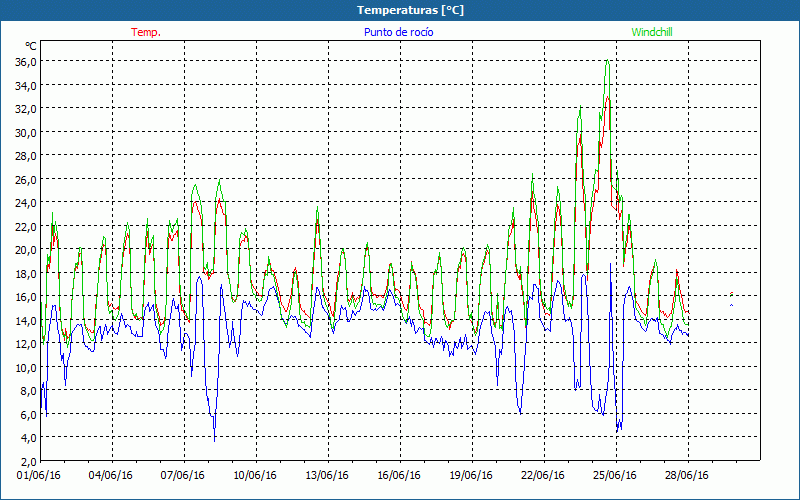Click the 12,0 y-axis value
This screenshot has width=800, height=500.
pos(26,344)
